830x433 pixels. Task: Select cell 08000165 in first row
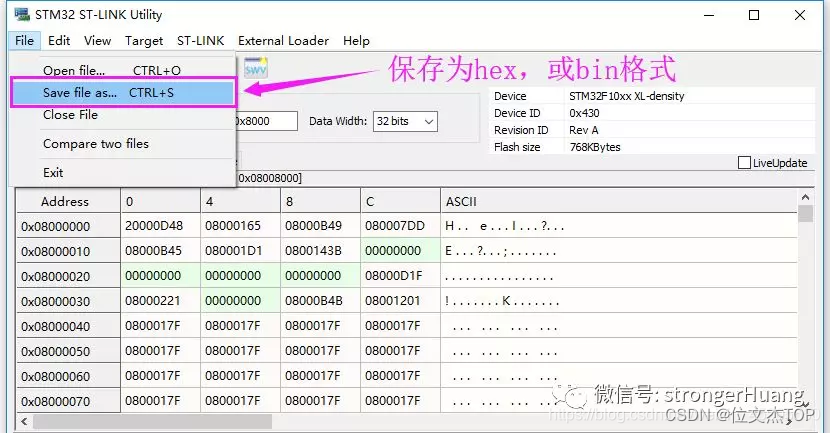[240, 225]
